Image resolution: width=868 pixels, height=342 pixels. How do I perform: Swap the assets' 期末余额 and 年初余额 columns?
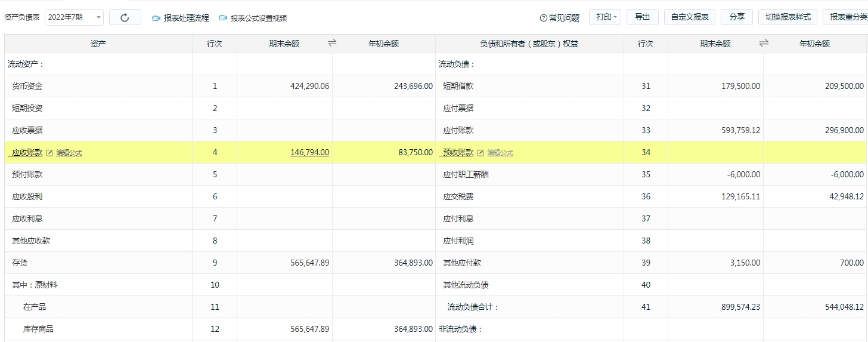333,43
